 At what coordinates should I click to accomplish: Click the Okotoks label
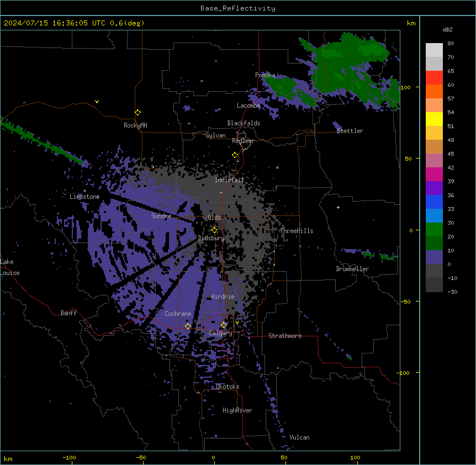[x=228, y=387]
